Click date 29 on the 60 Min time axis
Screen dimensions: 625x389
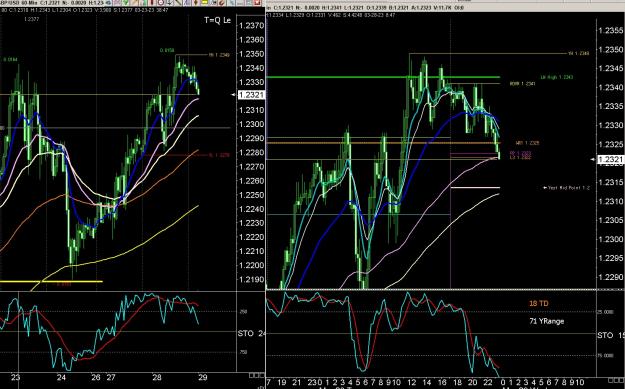pos(202,377)
